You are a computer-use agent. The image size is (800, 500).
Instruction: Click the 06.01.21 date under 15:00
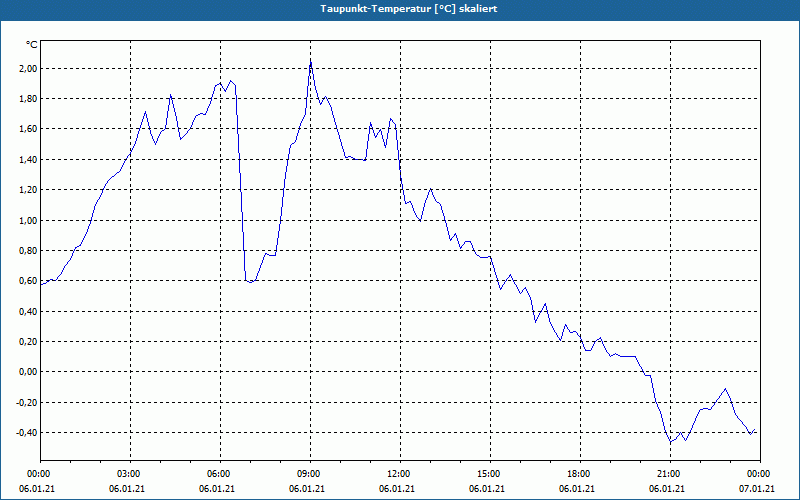[487, 488]
